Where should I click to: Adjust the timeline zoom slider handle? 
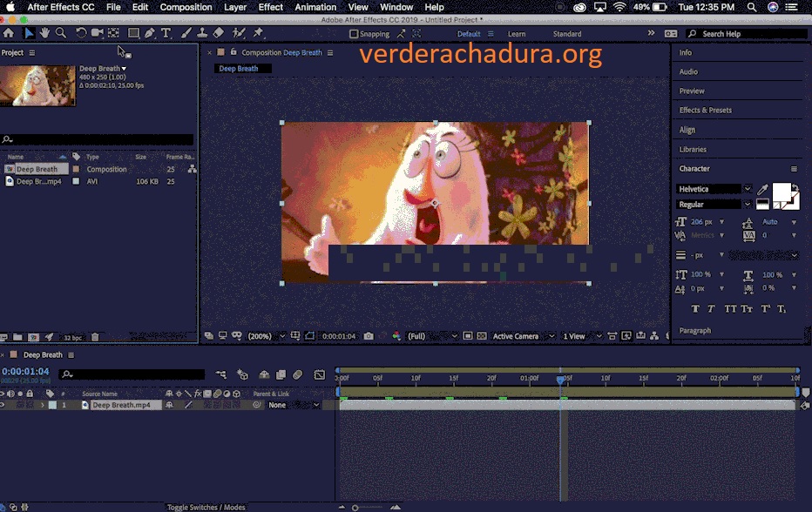coord(355,508)
